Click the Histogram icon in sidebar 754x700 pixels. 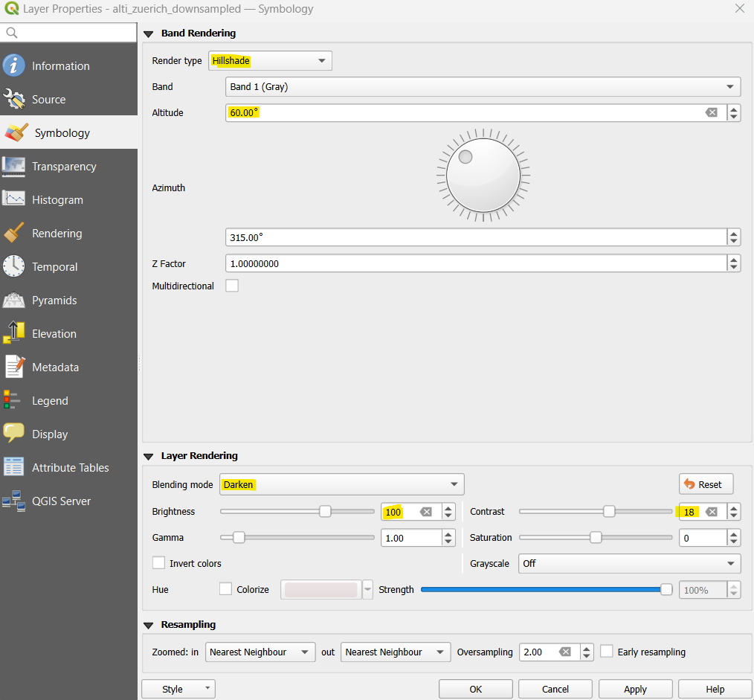[14, 199]
